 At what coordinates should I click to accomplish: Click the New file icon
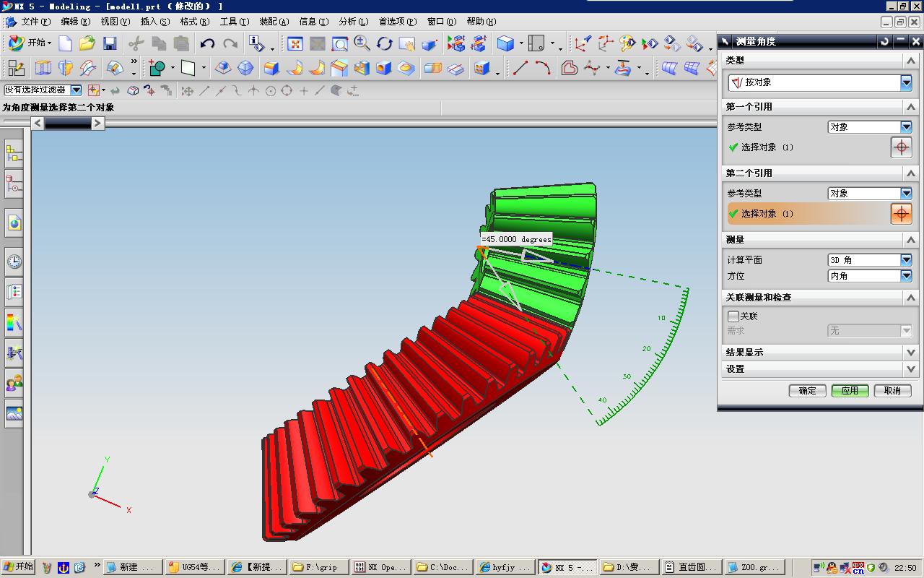point(66,43)
